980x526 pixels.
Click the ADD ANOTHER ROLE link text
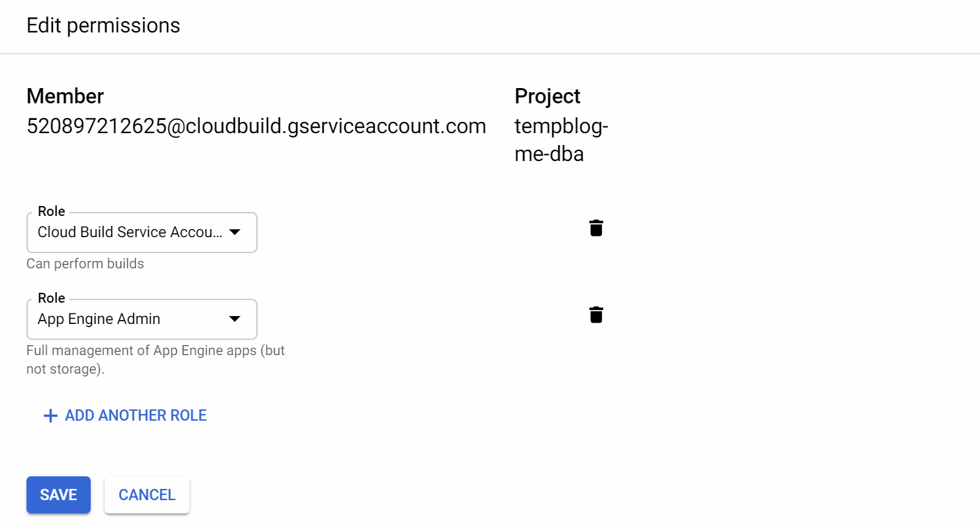(136, 416)
